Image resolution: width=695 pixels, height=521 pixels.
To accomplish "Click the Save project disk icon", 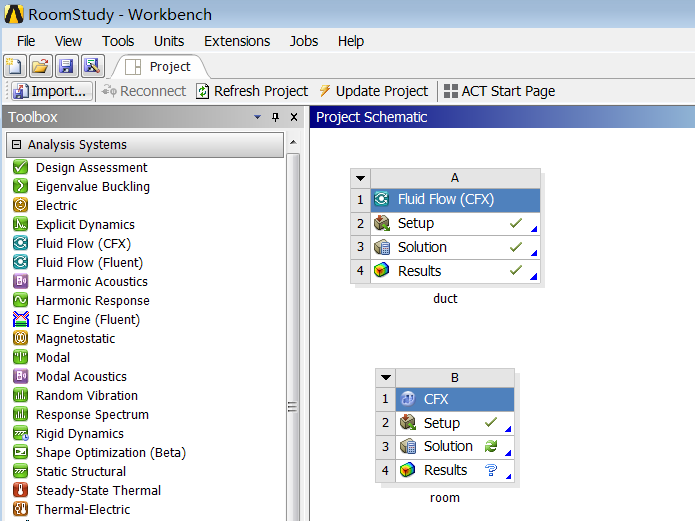I will (66, 67).
